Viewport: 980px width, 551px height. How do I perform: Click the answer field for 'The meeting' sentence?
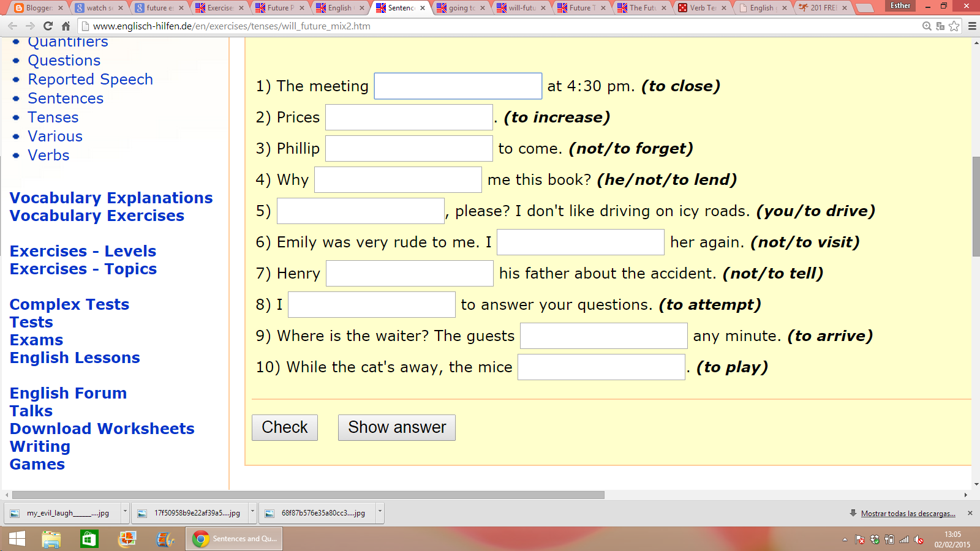[457, 86]
